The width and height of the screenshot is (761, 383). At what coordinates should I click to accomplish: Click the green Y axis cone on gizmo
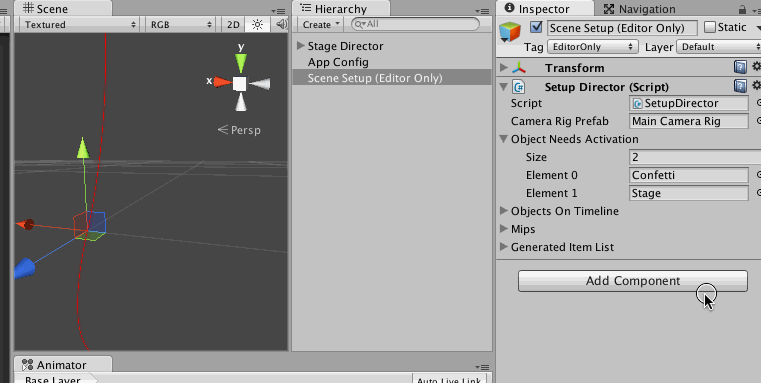pos(241,64)
